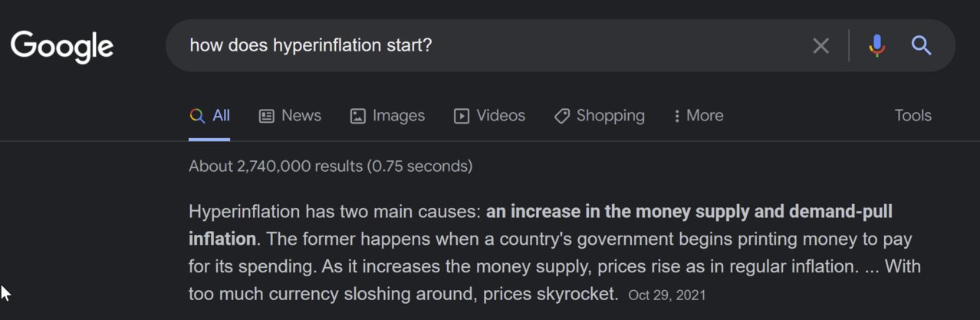Open the More search categories dropdown
This screenshot has width=980, height=320.
coord(698,116)
